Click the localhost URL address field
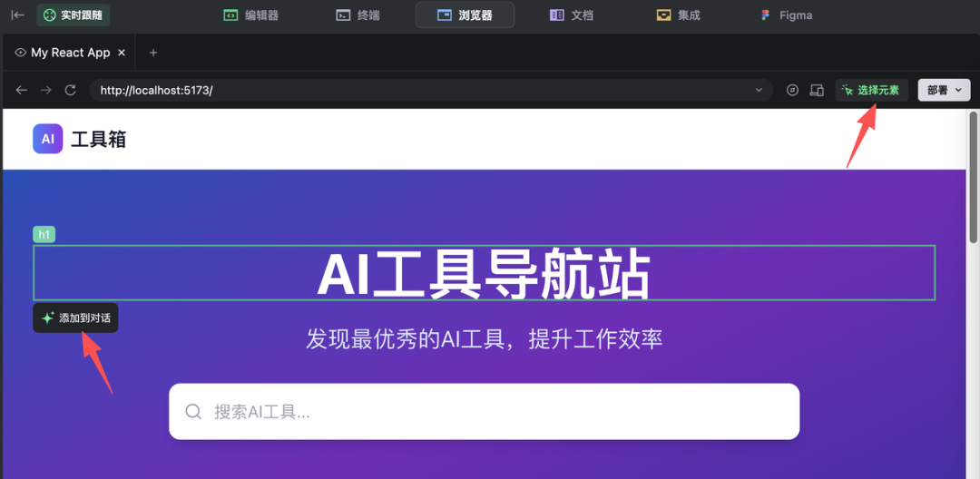This screenshot has width=980, height=479. [431, 90]
